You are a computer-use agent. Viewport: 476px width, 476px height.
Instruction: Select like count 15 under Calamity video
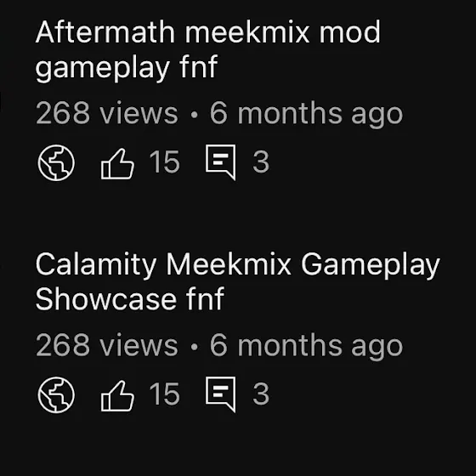(165, 394)
